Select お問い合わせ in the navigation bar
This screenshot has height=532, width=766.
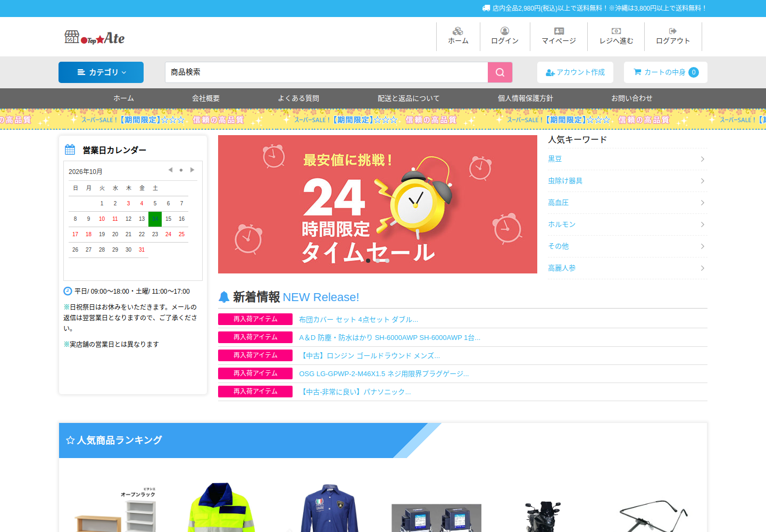click(632, 98)
